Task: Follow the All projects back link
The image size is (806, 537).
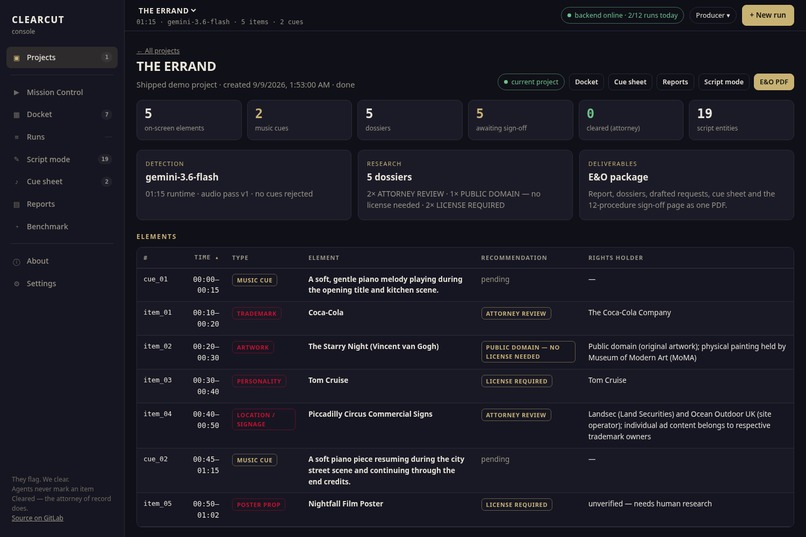Action: coord(158,51)
